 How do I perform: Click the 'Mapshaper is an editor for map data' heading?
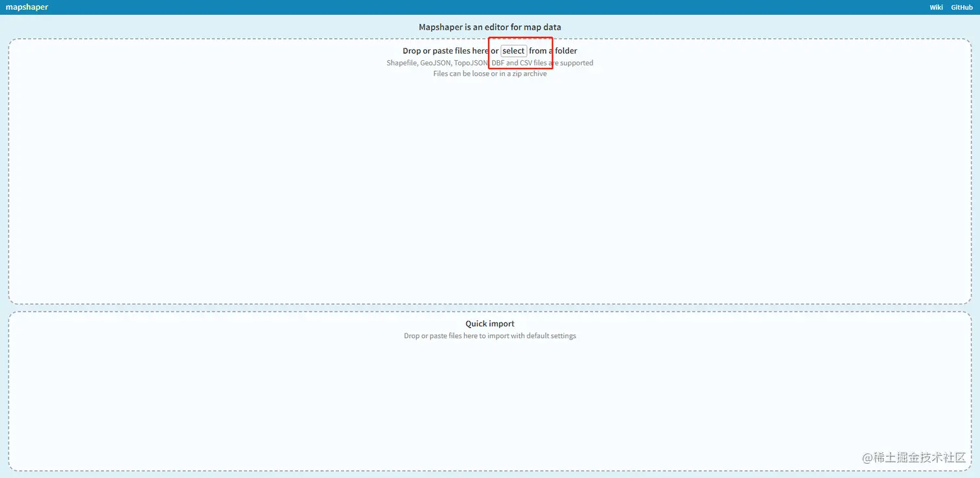490,27
